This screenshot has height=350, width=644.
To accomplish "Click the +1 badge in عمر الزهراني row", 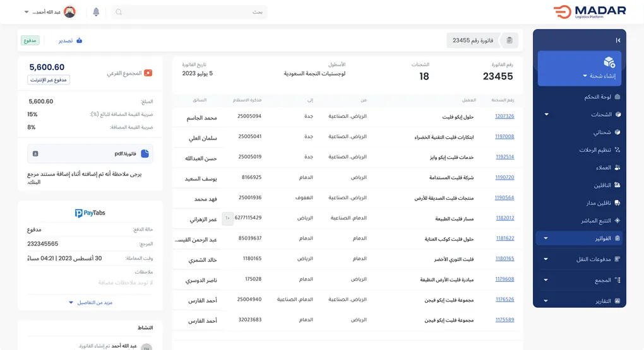I will [x=228, y=218].
